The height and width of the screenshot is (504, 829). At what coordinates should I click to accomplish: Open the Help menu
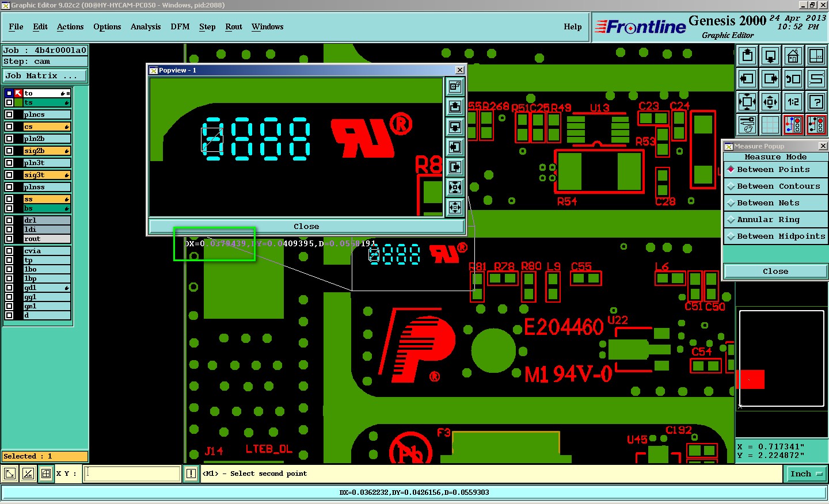point(573,27)
